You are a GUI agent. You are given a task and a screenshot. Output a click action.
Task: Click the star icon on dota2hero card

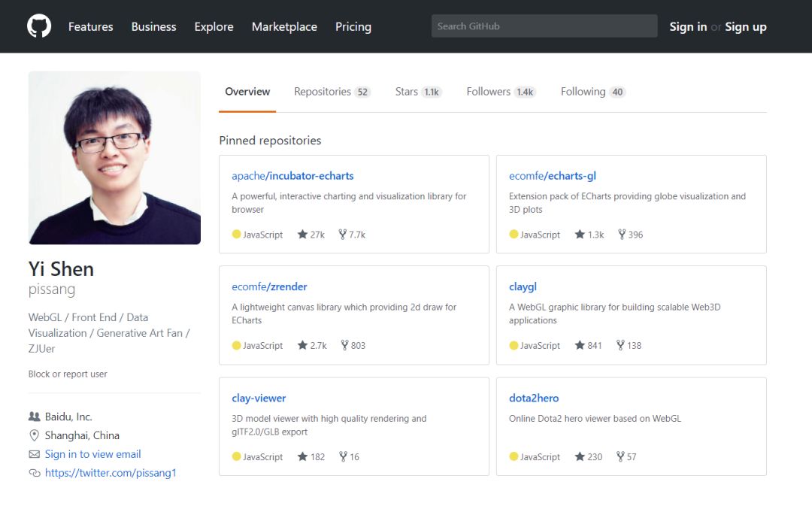tap(580, 457)
